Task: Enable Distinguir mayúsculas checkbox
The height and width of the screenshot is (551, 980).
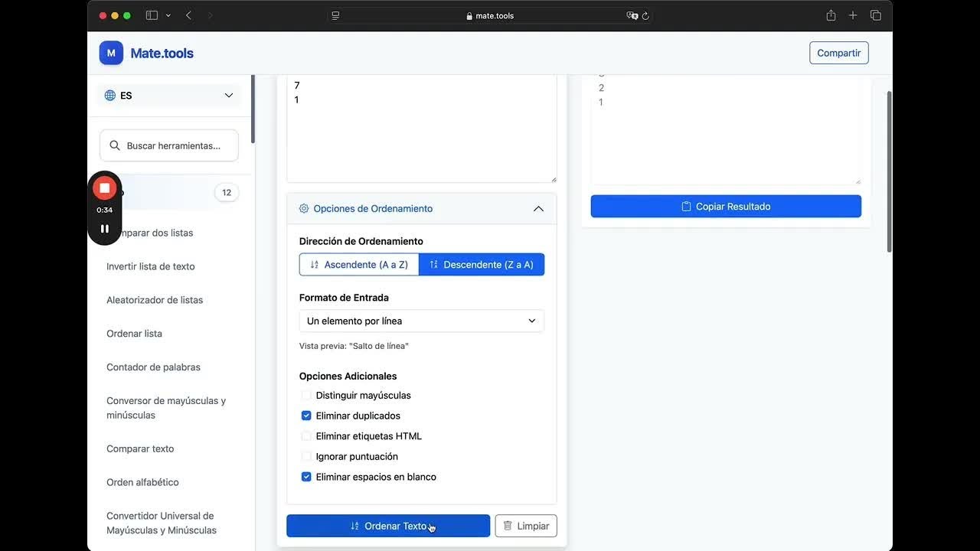Action: coord(306,396)
